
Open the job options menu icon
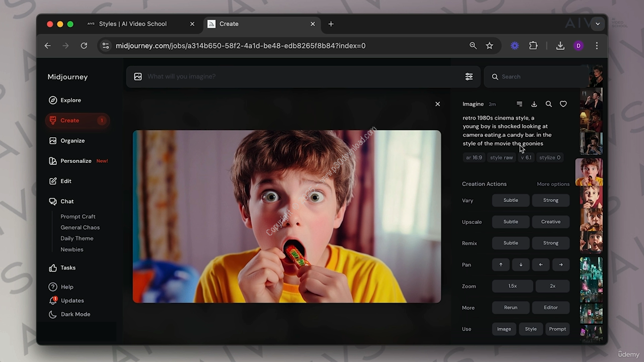click(519, 104)
